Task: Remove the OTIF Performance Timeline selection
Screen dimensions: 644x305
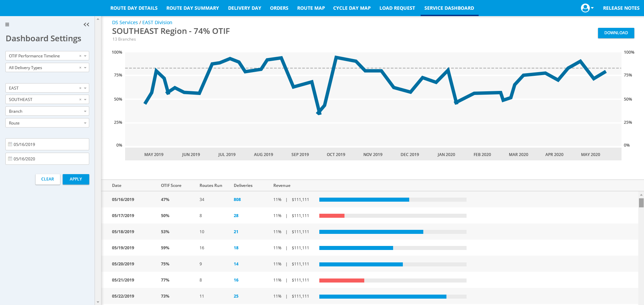Action: (x=80, y=56)
